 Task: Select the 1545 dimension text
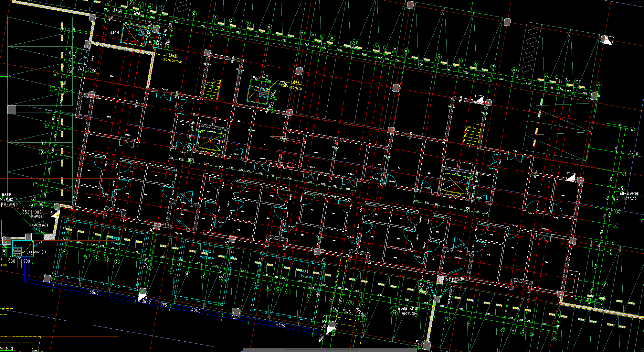coord(346,311)
